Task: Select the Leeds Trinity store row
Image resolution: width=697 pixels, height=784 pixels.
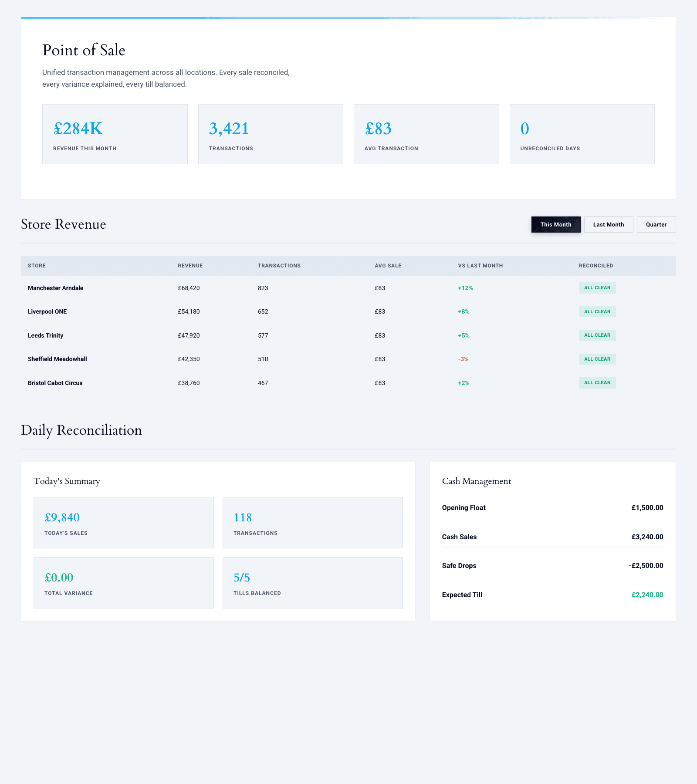Action: pos(45,335)
